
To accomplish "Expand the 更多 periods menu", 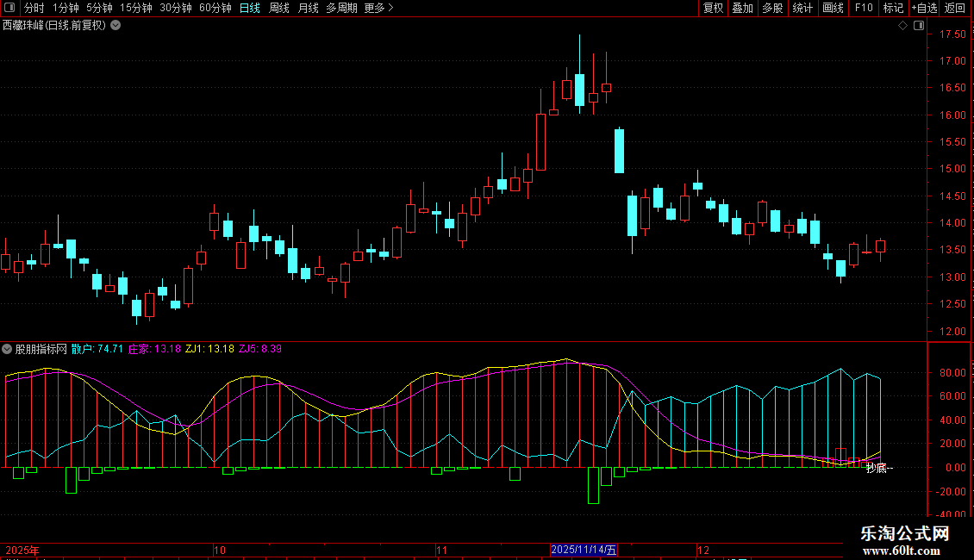I will click(x=378, y=8).
